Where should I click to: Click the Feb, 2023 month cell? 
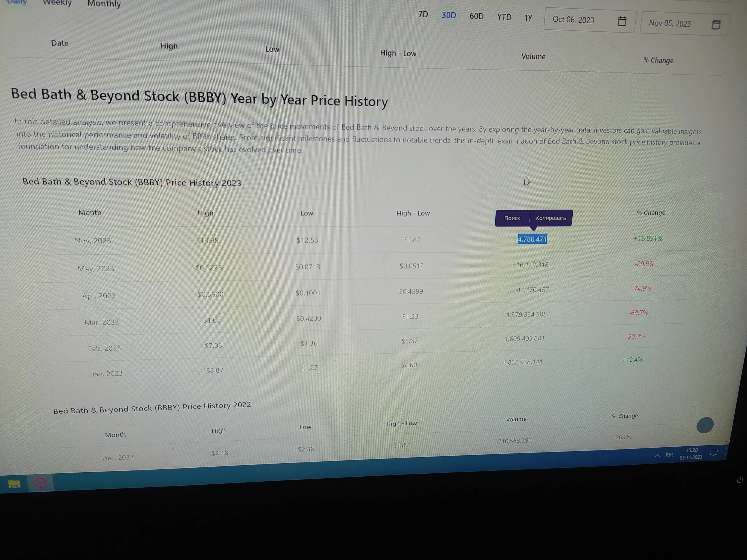coord(104,348)
